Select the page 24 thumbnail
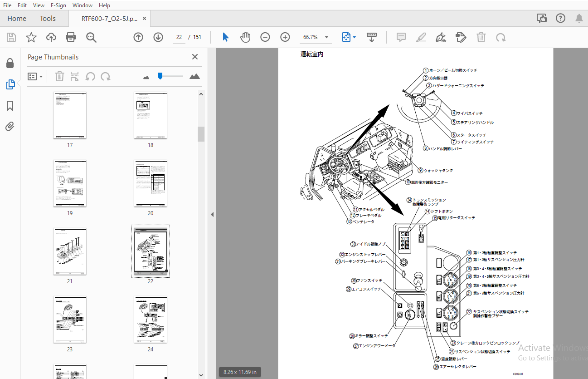This screenshot has height=379, width=588. click(151, 320)
